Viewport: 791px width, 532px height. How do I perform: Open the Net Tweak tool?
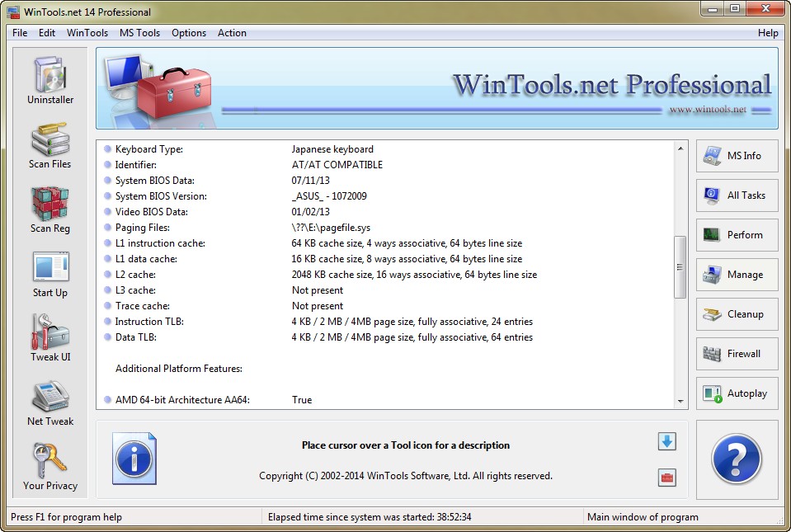click(x=50, y=403)
